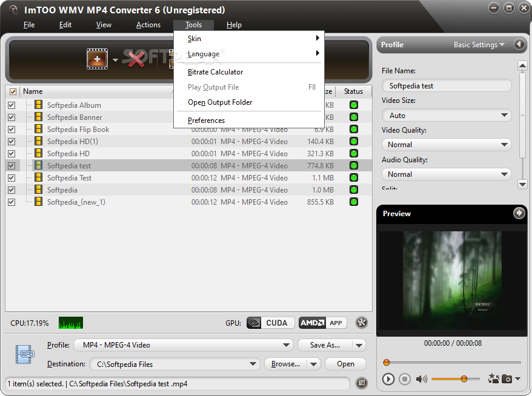532x396 pixels.
Task: Click the log icon beside status bar
Action: (x=362, y=383)
